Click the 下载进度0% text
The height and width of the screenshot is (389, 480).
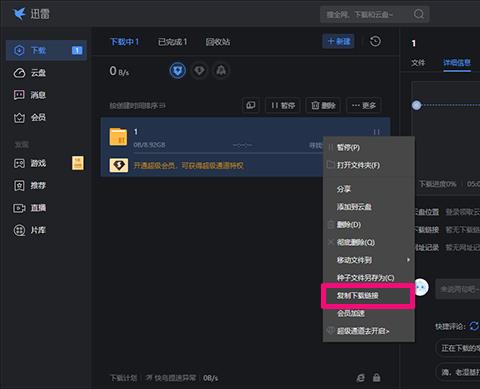coord(438,184)
